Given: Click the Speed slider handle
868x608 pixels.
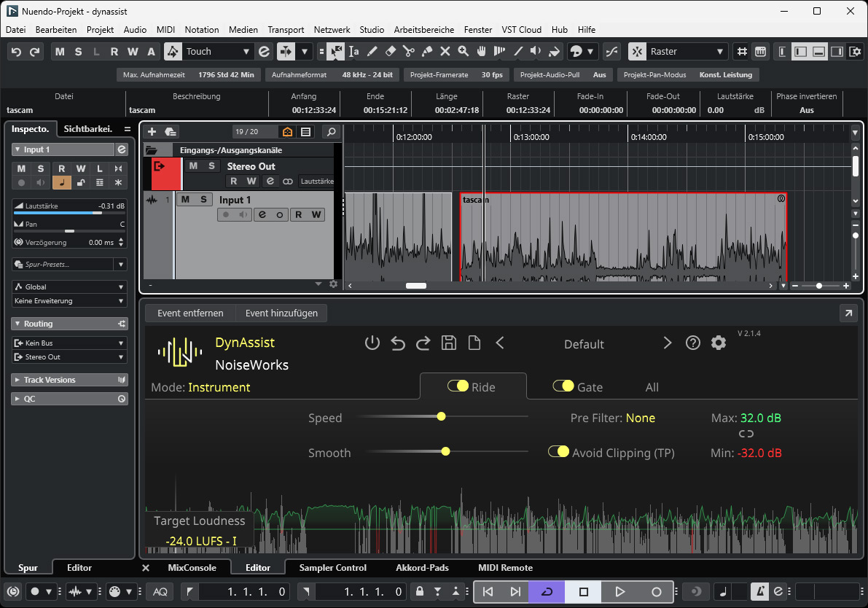Looking at the screenshot, I should pos(441,416).
